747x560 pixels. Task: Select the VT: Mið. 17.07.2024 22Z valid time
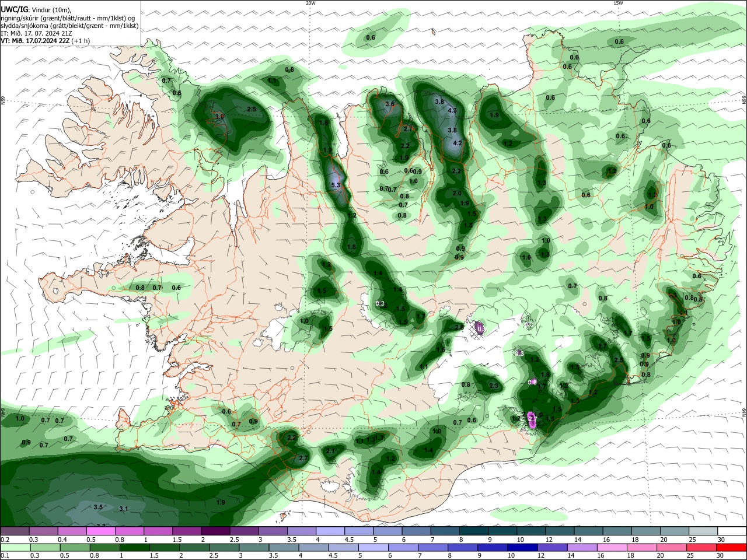click(35, 41)
